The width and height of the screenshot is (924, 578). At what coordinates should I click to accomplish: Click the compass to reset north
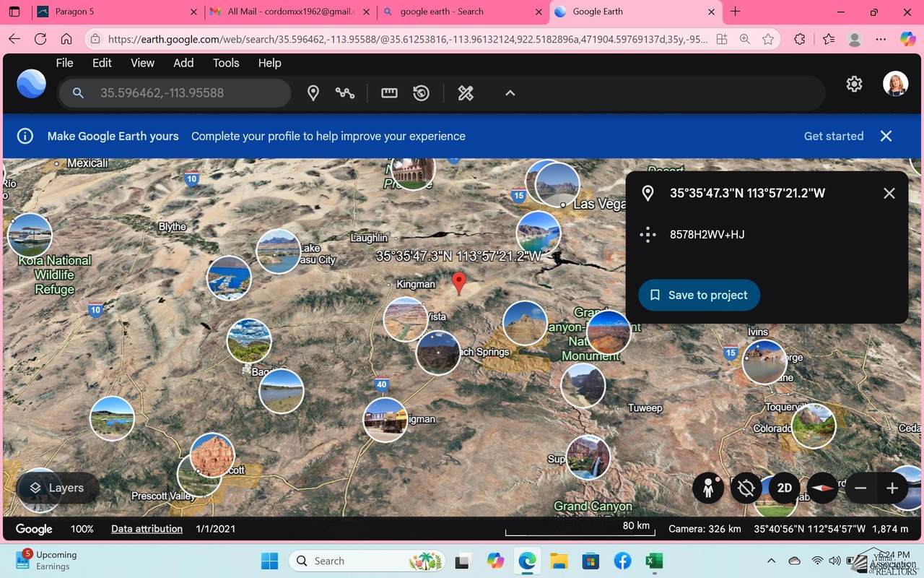click(x=822, y=488)
